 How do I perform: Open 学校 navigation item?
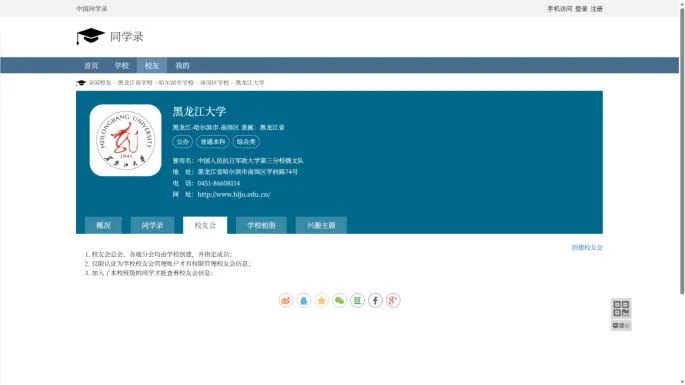pos(122,66)
